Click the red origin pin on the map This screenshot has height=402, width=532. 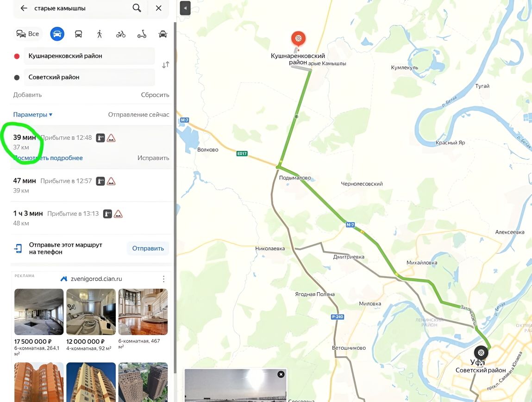[298, 39]
